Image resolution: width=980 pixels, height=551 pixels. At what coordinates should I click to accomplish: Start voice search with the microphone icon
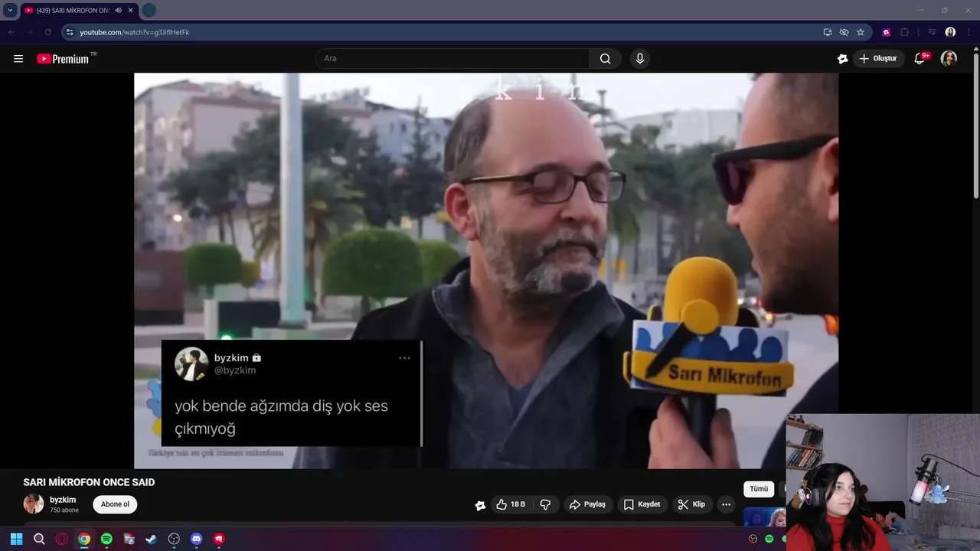(640, 59)
